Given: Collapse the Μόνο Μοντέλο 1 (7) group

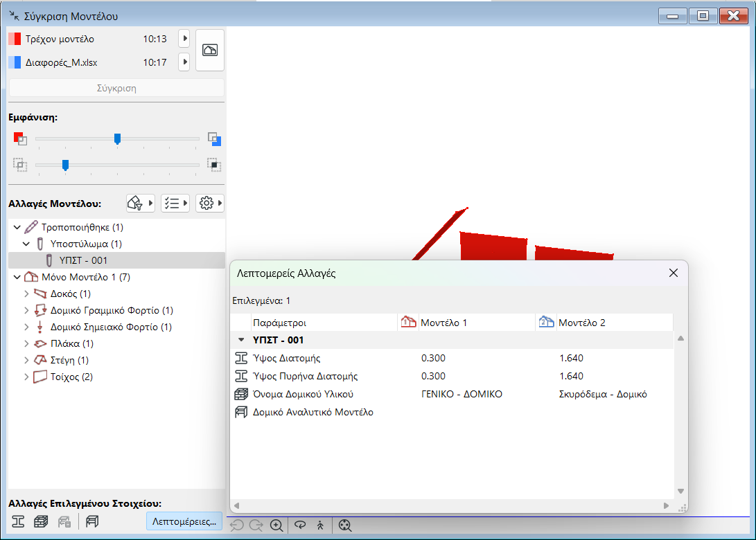Looking at the screenshot, I should [x=17, y=277].
